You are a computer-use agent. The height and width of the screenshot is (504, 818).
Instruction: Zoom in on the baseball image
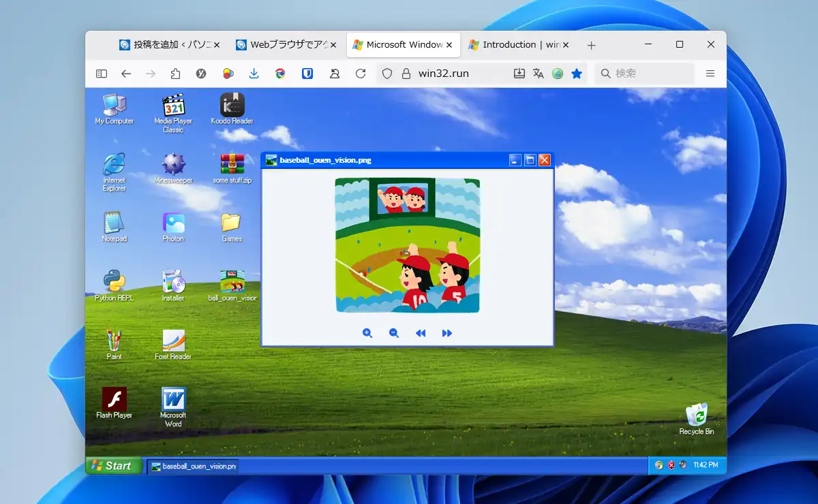[x=367, y=333]
